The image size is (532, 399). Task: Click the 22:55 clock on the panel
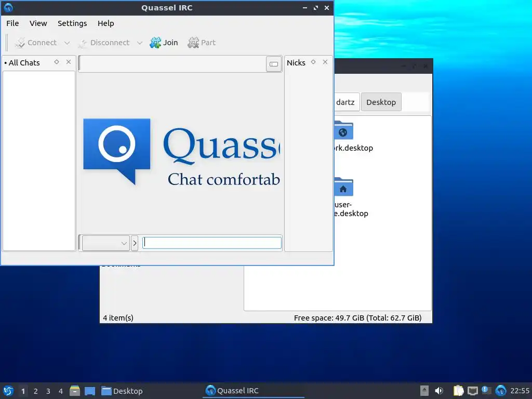[520, 391]
